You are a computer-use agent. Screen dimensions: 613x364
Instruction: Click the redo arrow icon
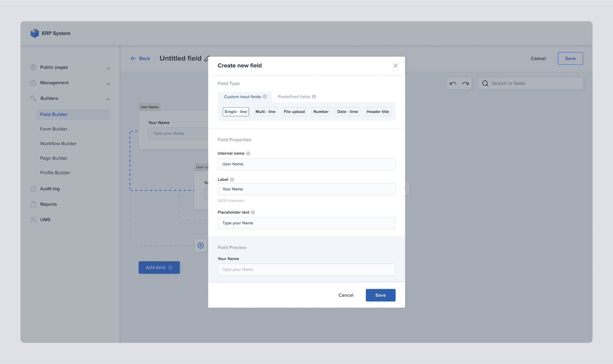point(465,84)
